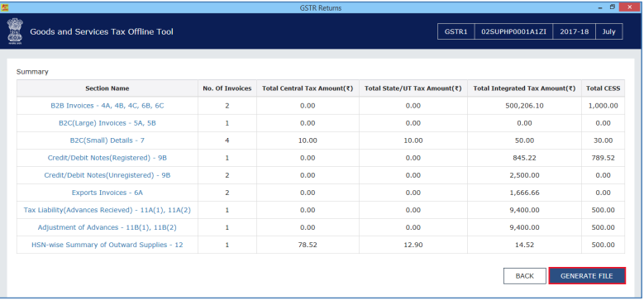Click the Section Name column header

point(107,88)
